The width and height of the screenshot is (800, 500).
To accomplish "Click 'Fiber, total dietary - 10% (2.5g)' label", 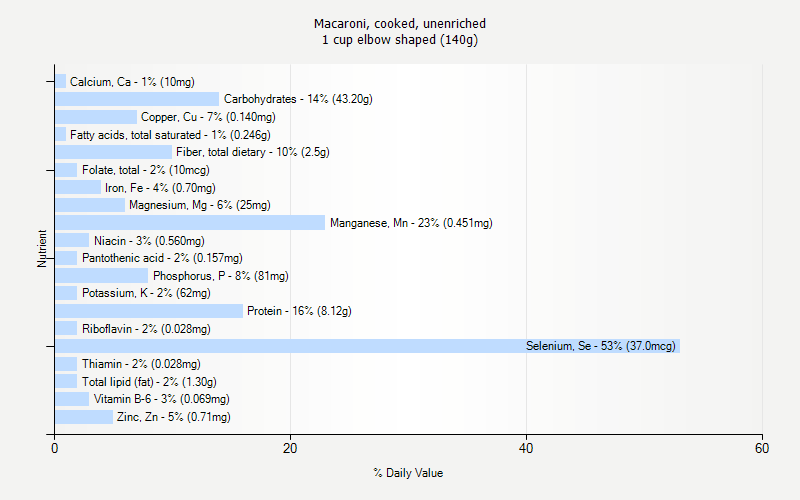I will (253, 152).
